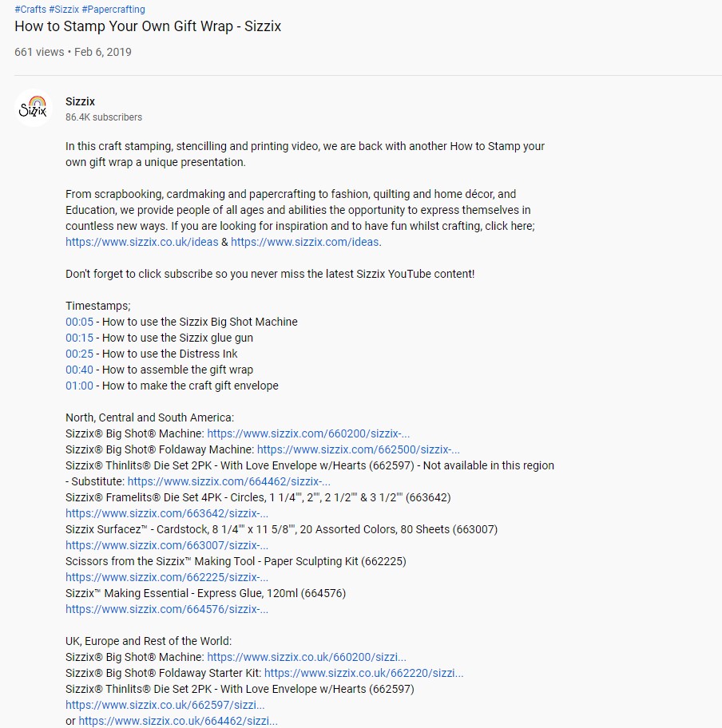Click the '661 views • Feb 6, 2019' text
Image resolution: width=722 pixels, height=728 pixels.
pyautogui.click(x=73, y=52)
